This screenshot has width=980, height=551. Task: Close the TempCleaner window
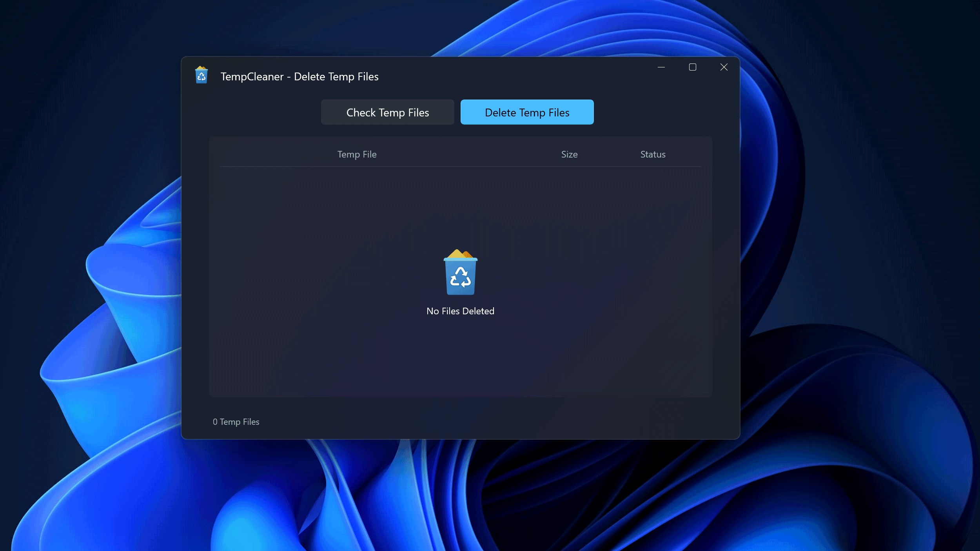(724, 67)
